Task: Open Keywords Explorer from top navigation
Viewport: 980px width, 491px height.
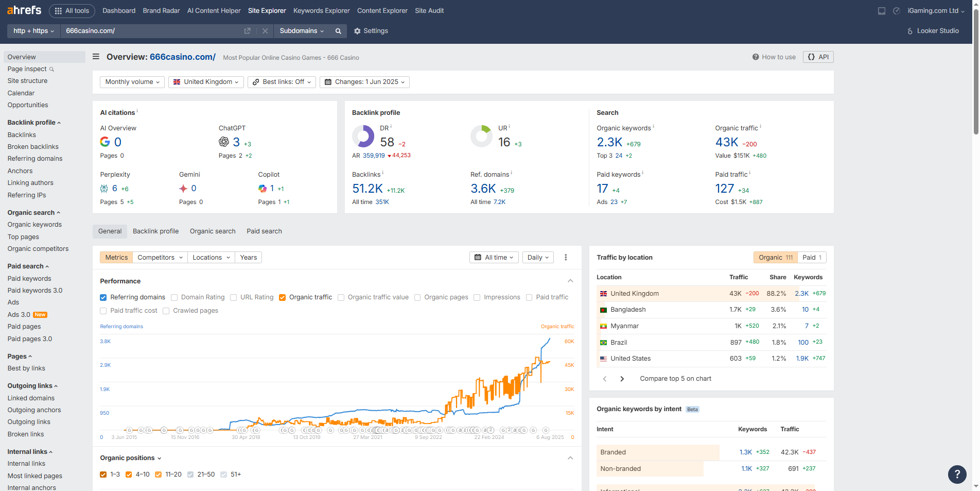Action: click(321, 11)
